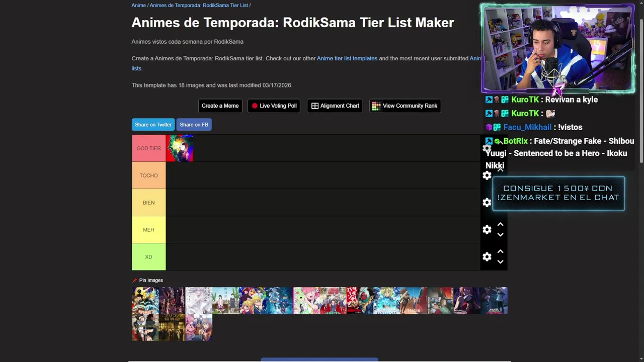
Task: Pick the Trigun poster thumbnail
Action: [x=414, y=301]
